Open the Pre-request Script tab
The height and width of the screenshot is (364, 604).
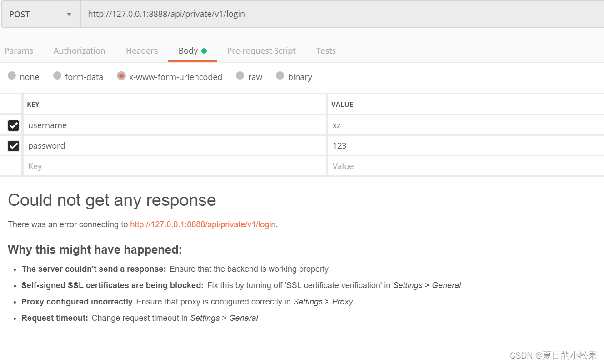pos(261,50)
